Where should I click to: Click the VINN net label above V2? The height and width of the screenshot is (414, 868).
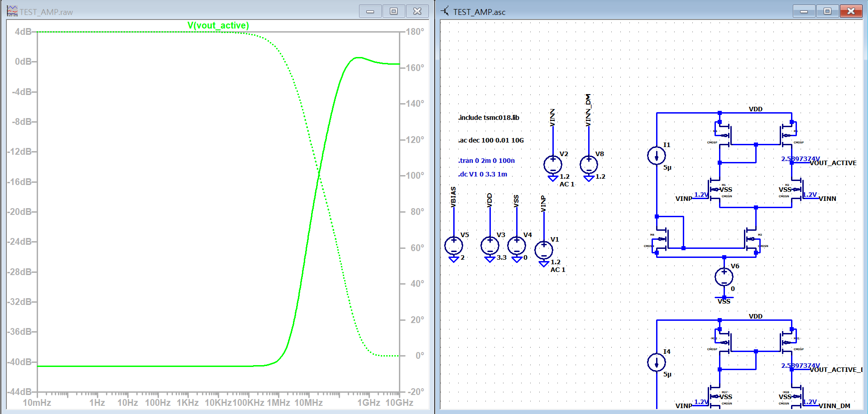click(x=552, y=118)
